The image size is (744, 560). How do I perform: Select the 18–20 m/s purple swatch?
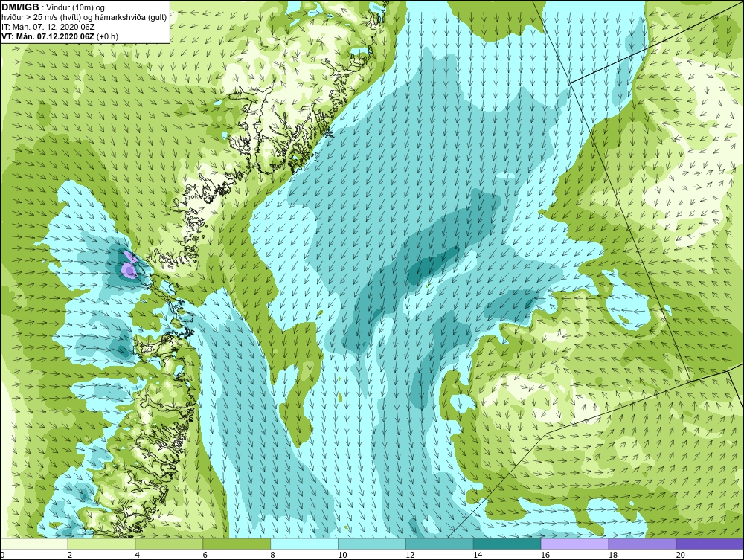[643, 544]
